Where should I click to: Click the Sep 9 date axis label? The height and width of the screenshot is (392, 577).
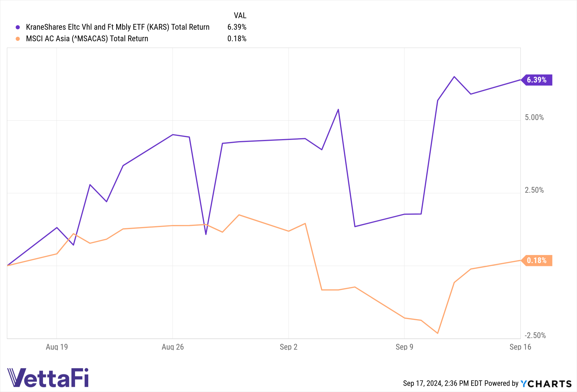tap(404, 347)
